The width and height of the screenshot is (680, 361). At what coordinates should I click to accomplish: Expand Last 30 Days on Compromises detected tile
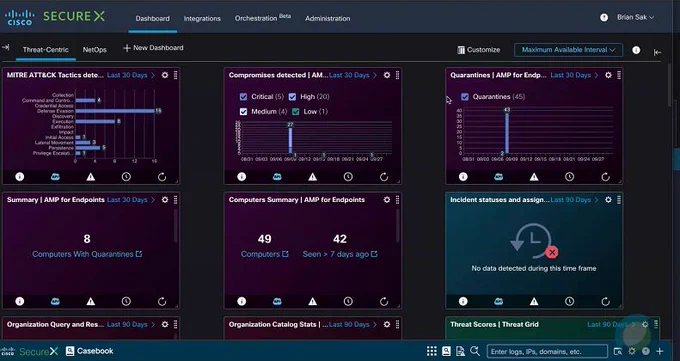[353, 75]
